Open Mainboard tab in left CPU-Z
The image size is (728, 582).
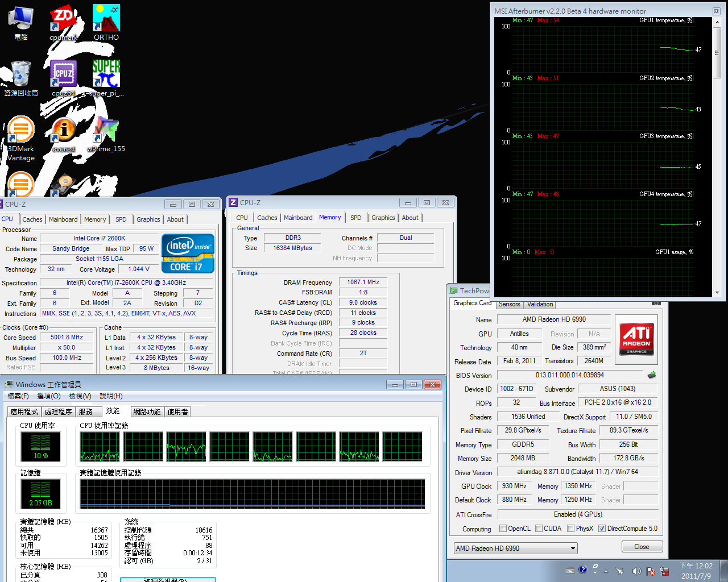pos(63,219)
